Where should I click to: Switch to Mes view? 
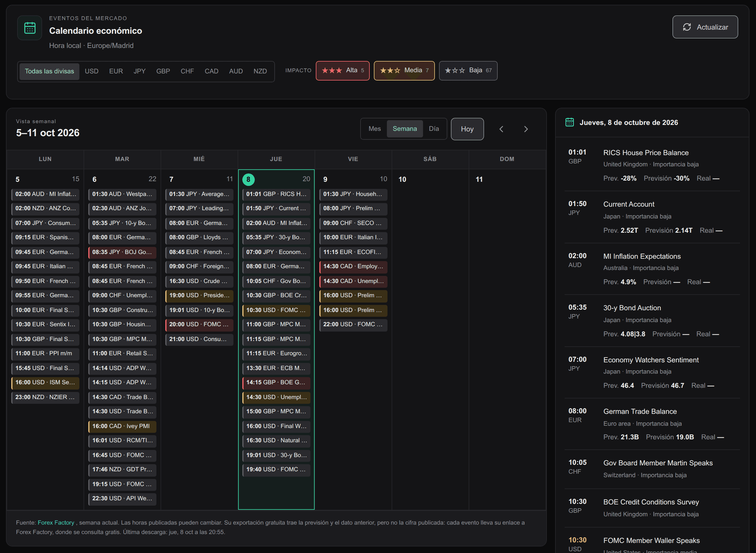374,129
